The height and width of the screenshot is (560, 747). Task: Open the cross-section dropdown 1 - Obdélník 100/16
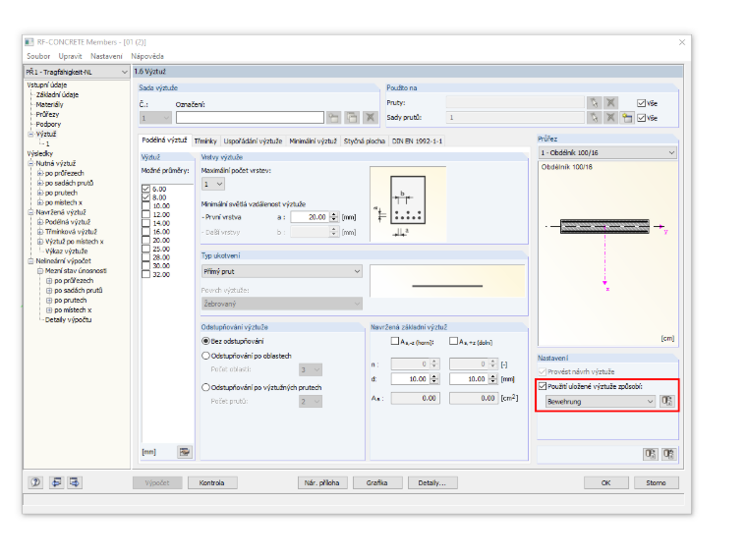click(x=607, y=153)
